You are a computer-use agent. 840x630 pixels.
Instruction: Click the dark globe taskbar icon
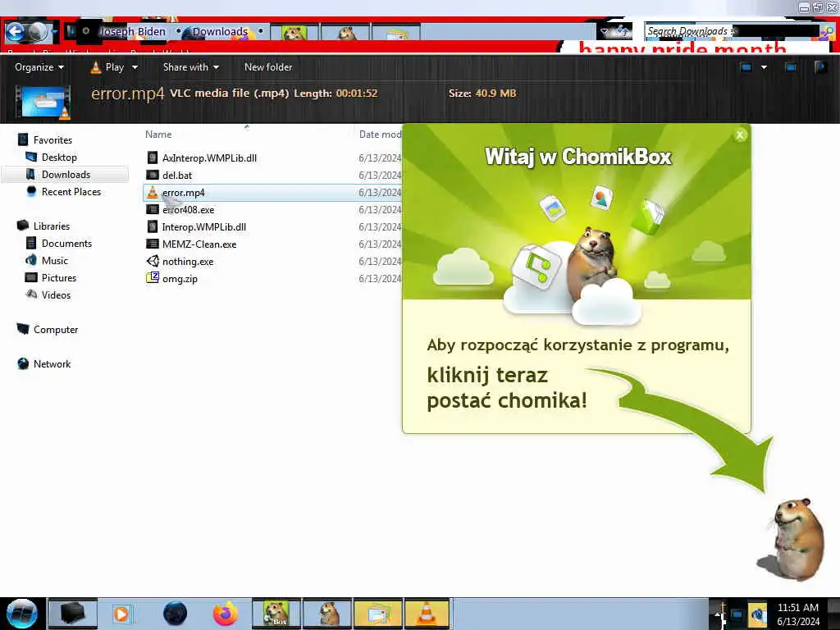tap(175, 614)
